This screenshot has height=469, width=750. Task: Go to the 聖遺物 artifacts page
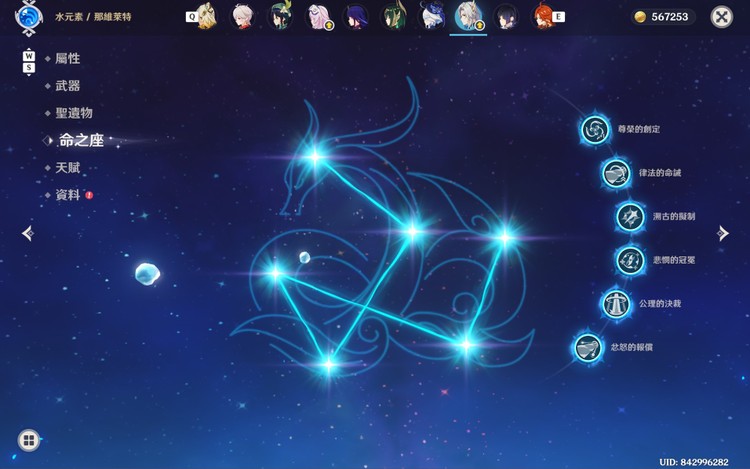(74, 113)
